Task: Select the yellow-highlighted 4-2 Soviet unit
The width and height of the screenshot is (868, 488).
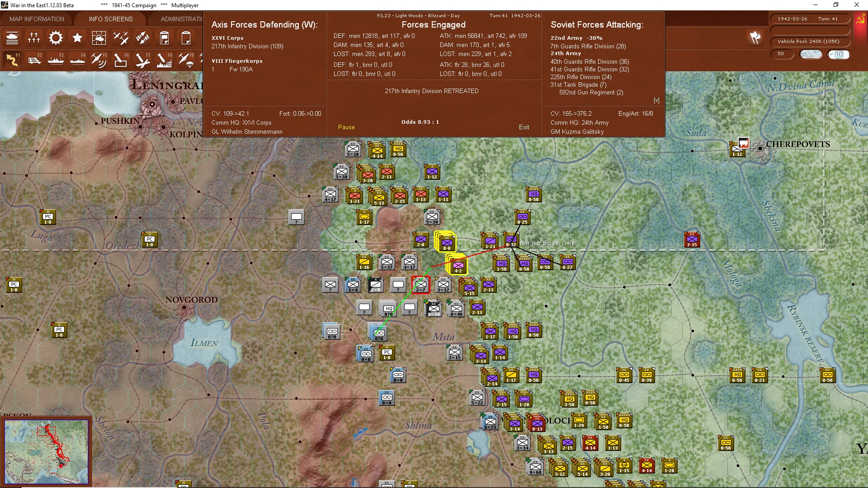Action: [x=457, y=264]
